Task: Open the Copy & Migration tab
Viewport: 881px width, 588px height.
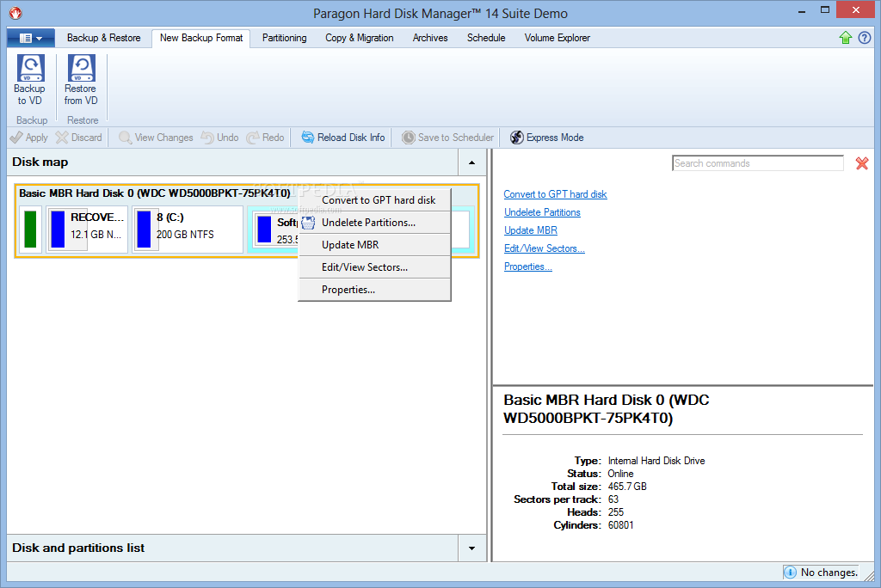Action: [360, 38]
